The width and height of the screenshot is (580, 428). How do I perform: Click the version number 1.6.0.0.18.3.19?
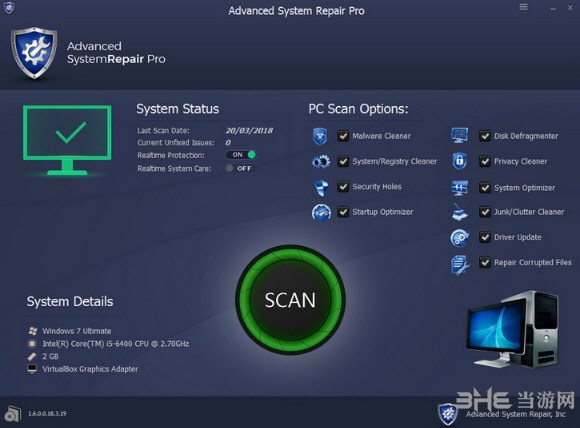pyautogui.click(x=47, y=414)
